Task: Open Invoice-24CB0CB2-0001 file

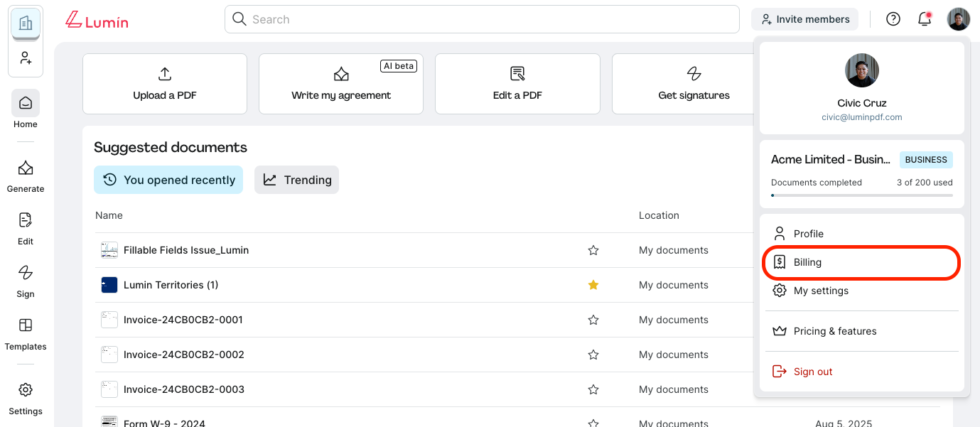Action: click(183, 320)
